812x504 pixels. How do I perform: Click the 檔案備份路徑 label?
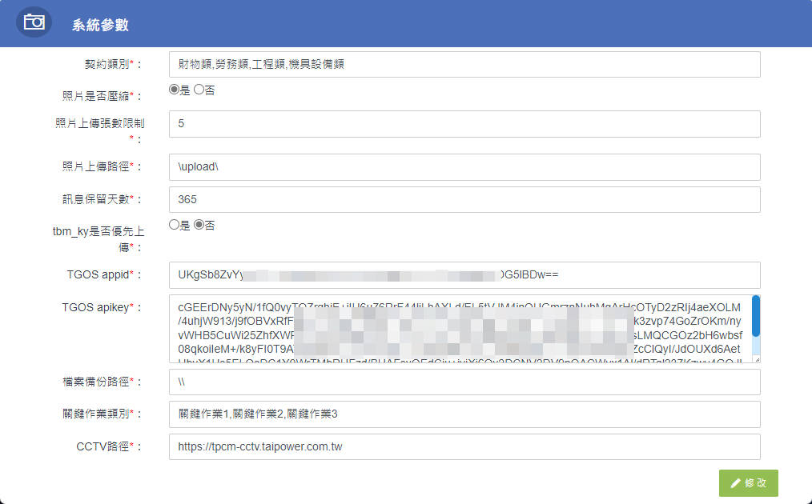click(x=102, y=382)
